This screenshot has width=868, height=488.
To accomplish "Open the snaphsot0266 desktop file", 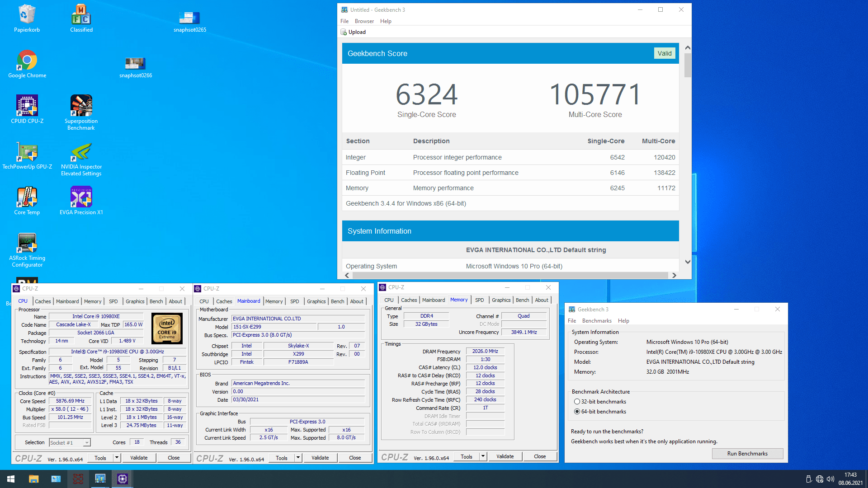I will coord(135,67).
